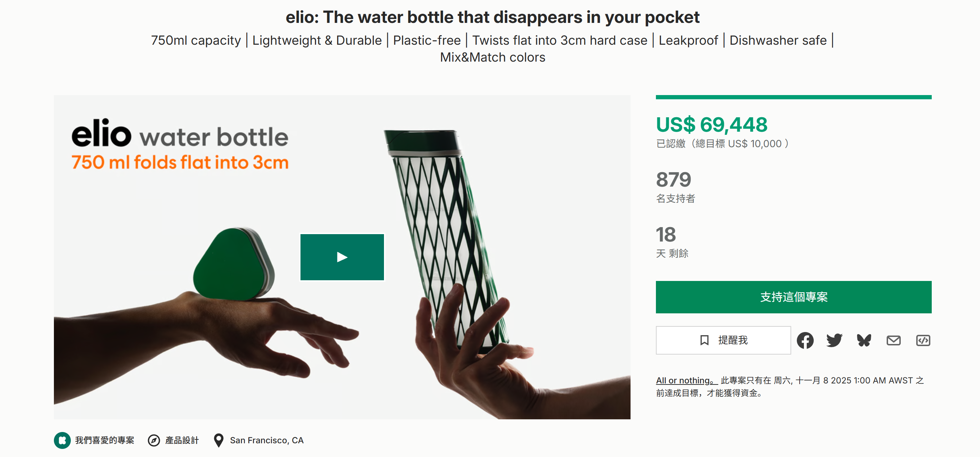Open the 產品設計 category link
980x457 pixels.
[182, 440]
